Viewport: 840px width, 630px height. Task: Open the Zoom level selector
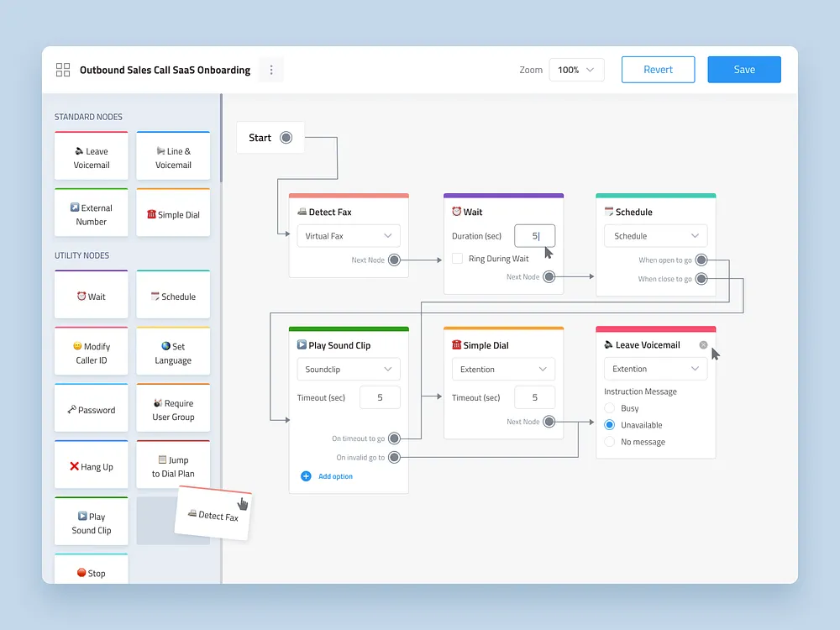(576, 70)
